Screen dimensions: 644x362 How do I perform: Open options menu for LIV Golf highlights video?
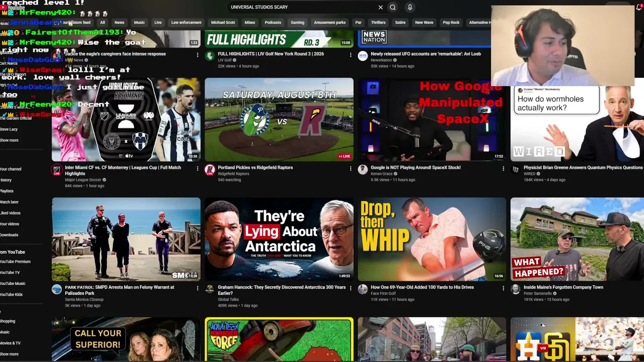[x=351, y=55]
